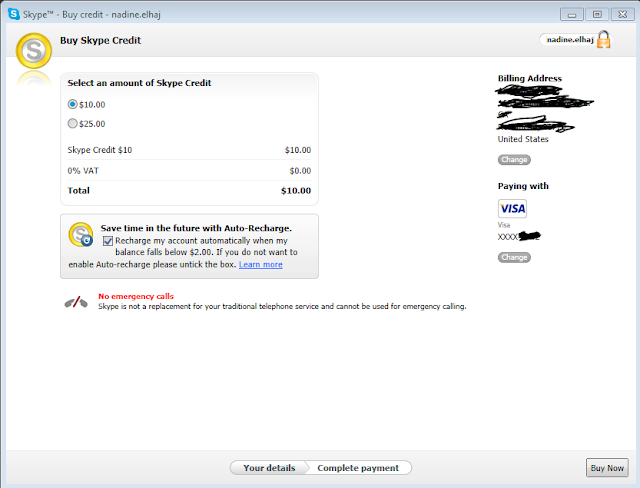Click the $0.00 VAT amount
The height and width of the screenshot is (488, 640).
pos(300,171)
